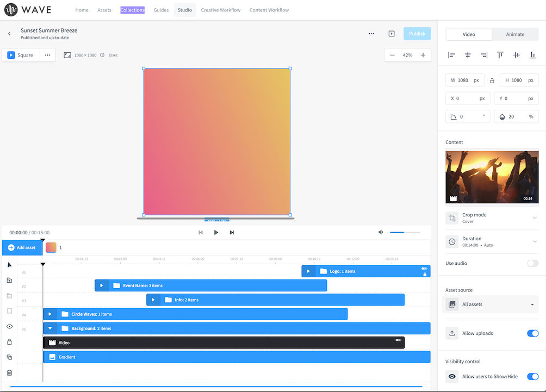Viewport: 546px width, 392px height.
Task: Click the trash delete icon
Action: point(9,372)
